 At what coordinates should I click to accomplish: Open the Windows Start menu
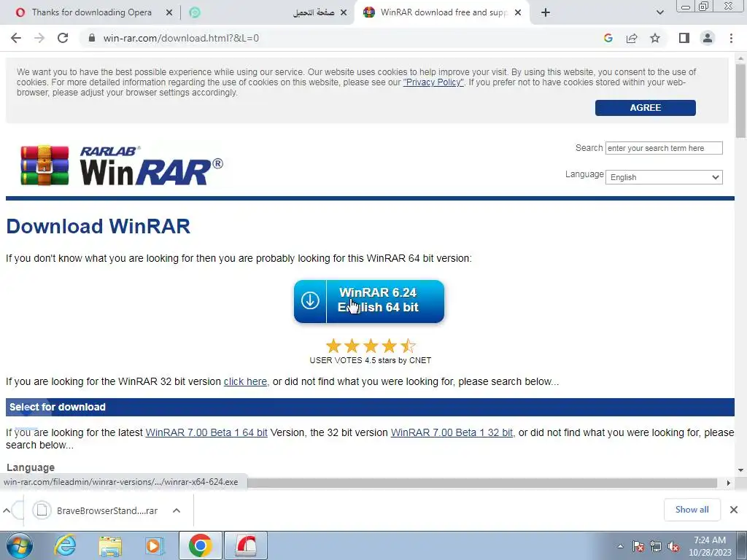tap(20, 545)
